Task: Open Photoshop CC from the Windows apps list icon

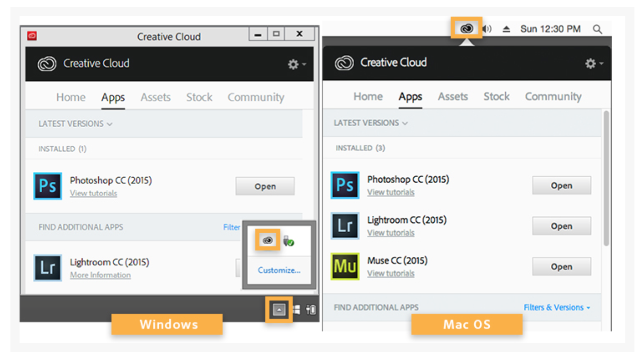Action: (x=47, y=186)
